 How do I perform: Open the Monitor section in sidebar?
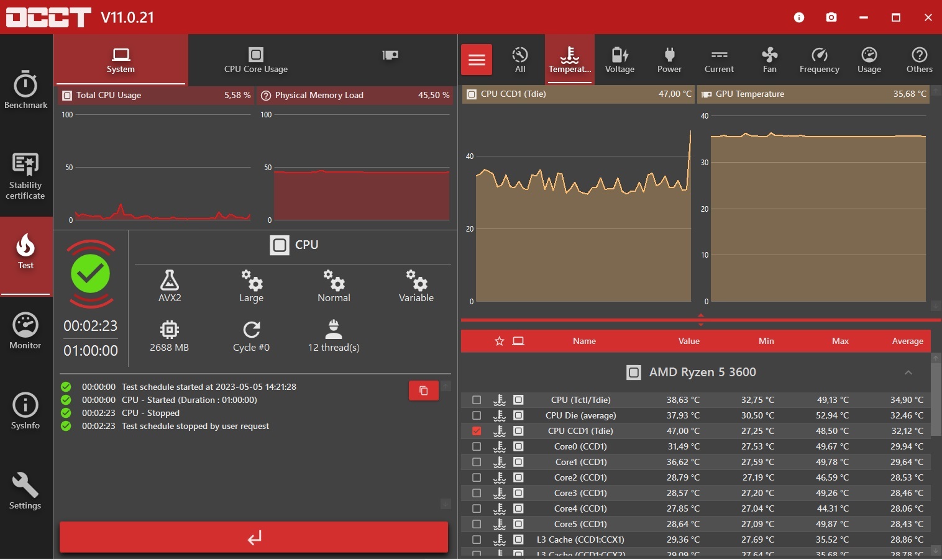[x=25, y=331]
